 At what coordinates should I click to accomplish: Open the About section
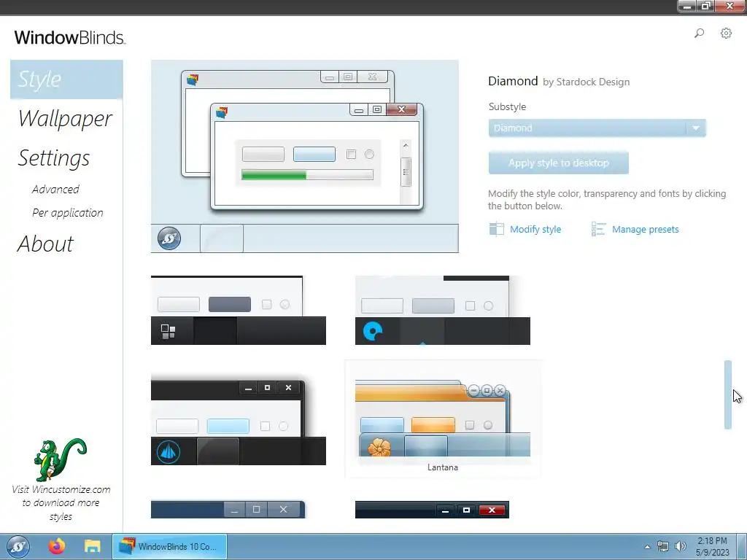pyautogui.click(x=46, y=244)
